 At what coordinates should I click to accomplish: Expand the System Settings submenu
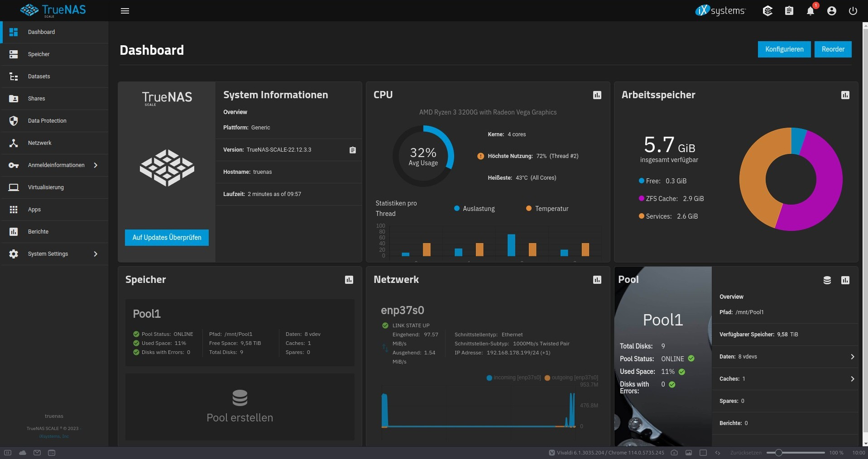click(x=96, y=254)
